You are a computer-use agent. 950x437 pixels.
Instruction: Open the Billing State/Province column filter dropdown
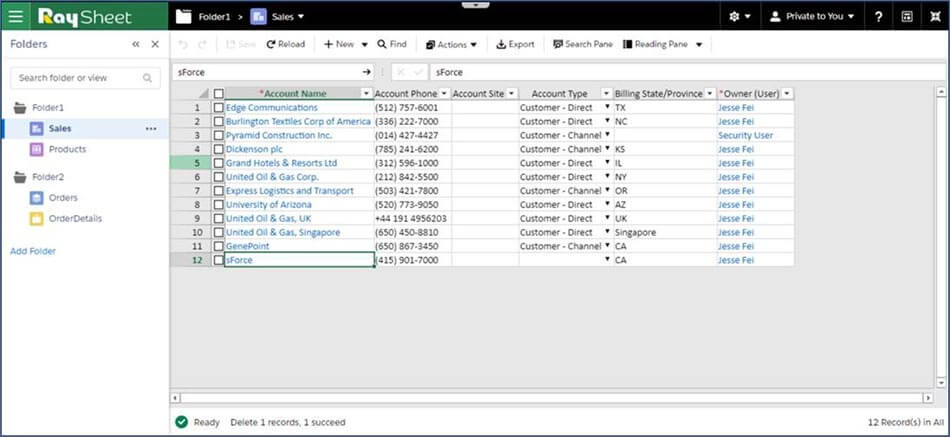[710, 93]
